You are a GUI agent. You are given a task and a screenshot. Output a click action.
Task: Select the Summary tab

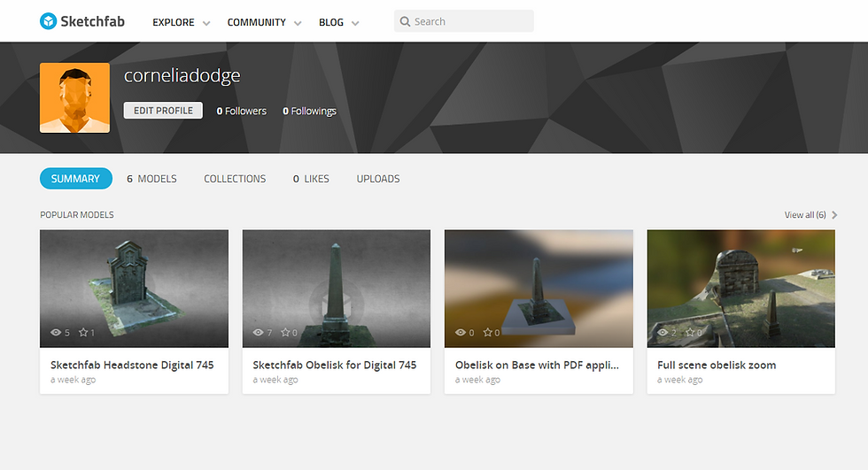[76, 179]
